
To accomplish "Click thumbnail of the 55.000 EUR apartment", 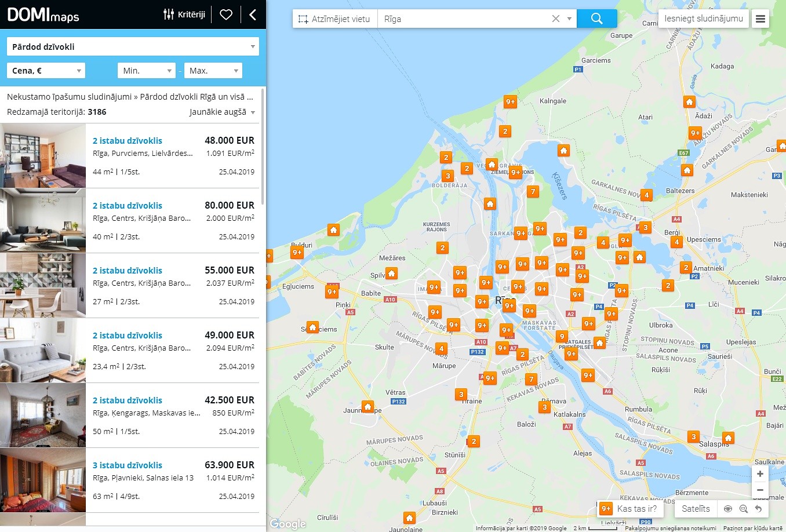I will tap(43, 286).
